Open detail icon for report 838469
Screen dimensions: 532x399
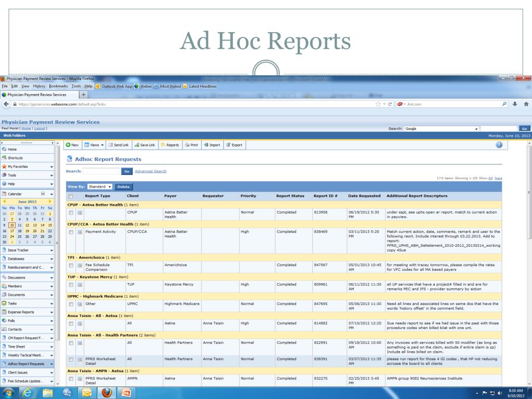79,232
